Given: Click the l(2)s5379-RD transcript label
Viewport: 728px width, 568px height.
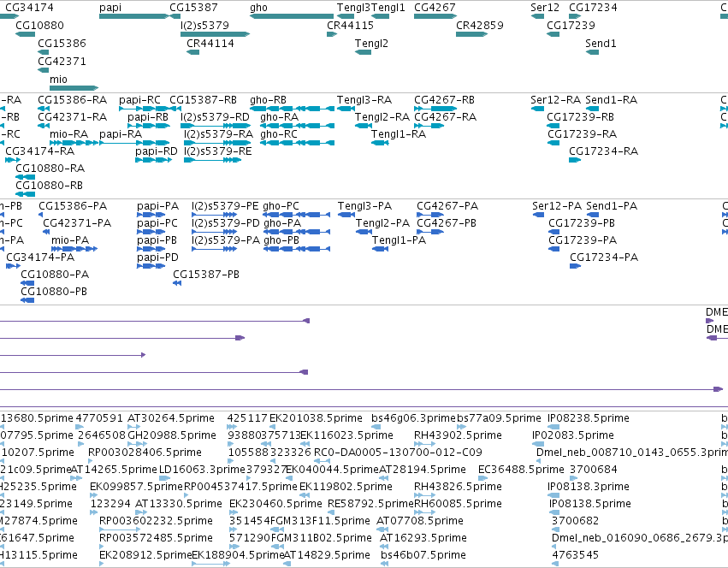Looking at the screenshot, I should tap(215, 116).
